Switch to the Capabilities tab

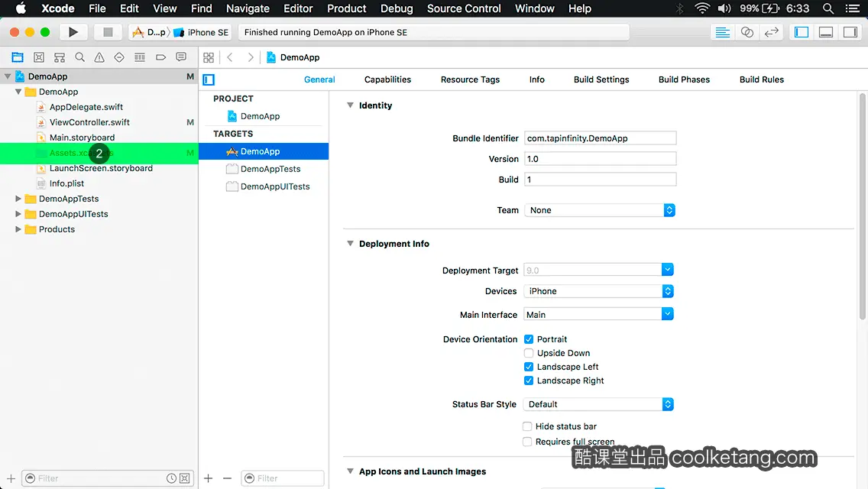387,79
